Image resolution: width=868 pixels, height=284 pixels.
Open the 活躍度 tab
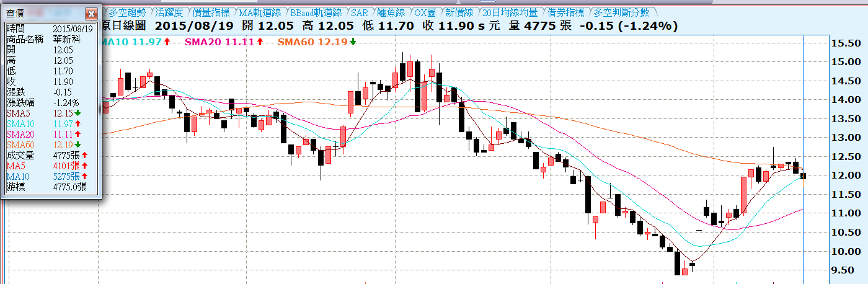point(168,12)
